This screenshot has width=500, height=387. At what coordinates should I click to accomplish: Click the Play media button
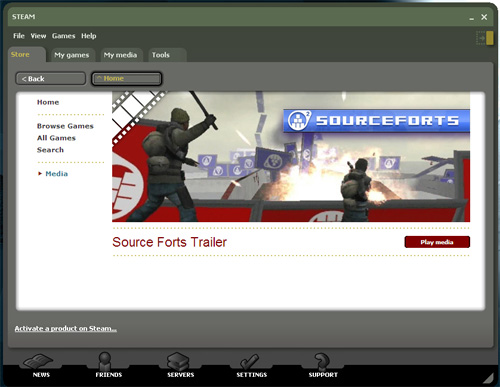point(437,242)
